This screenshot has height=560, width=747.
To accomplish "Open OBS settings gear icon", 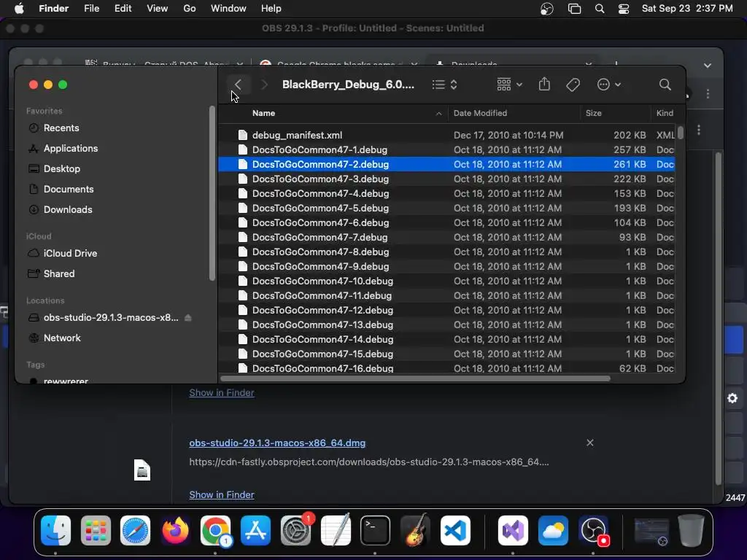I will [x=732, y=398].
